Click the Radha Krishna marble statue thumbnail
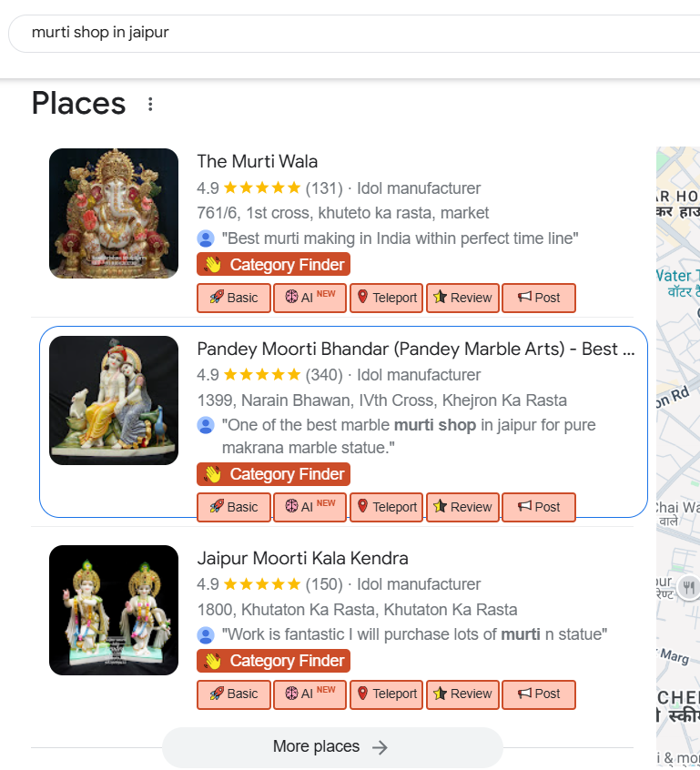 point(114,400)
